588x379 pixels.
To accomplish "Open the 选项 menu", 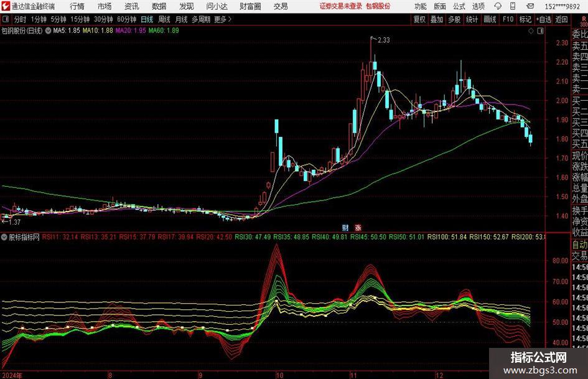I will (478, 6).
